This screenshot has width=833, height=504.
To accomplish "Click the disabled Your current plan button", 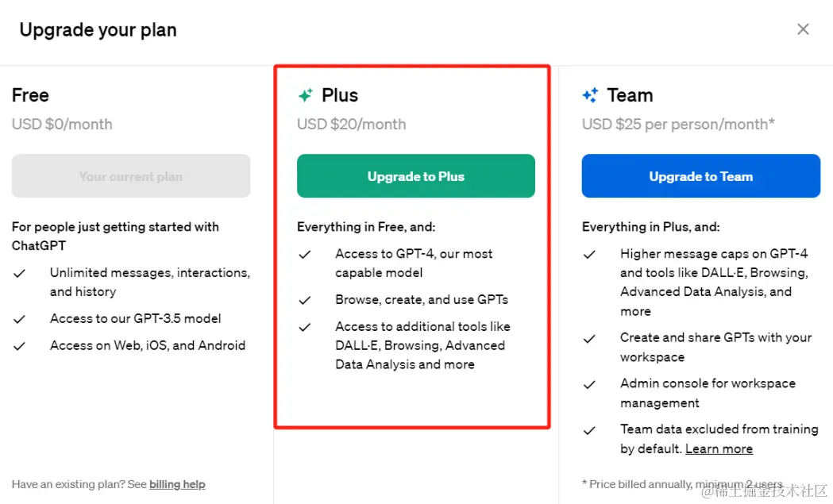I will point(131,176).
